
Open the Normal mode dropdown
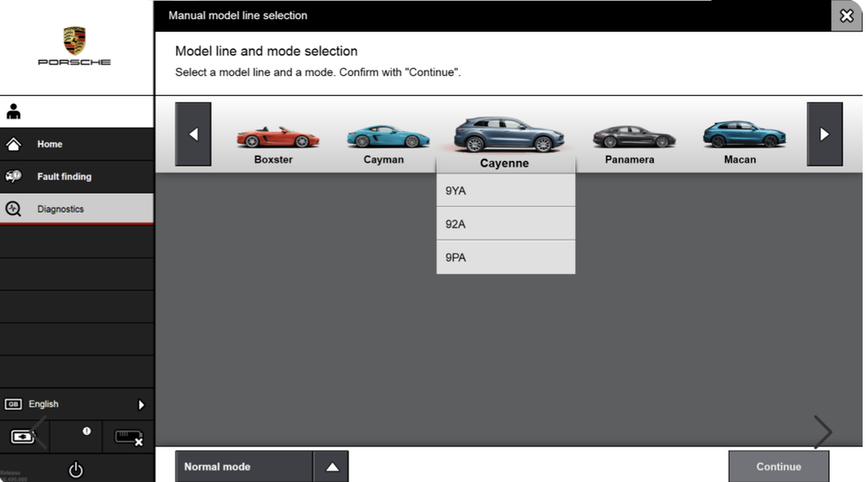(x=244, y=467)
